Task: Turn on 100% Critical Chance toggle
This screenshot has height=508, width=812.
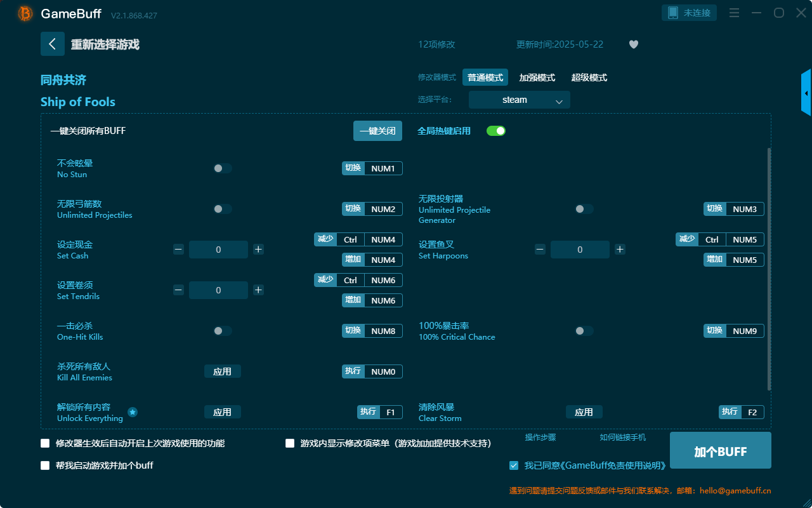Action: coord(584,331)
